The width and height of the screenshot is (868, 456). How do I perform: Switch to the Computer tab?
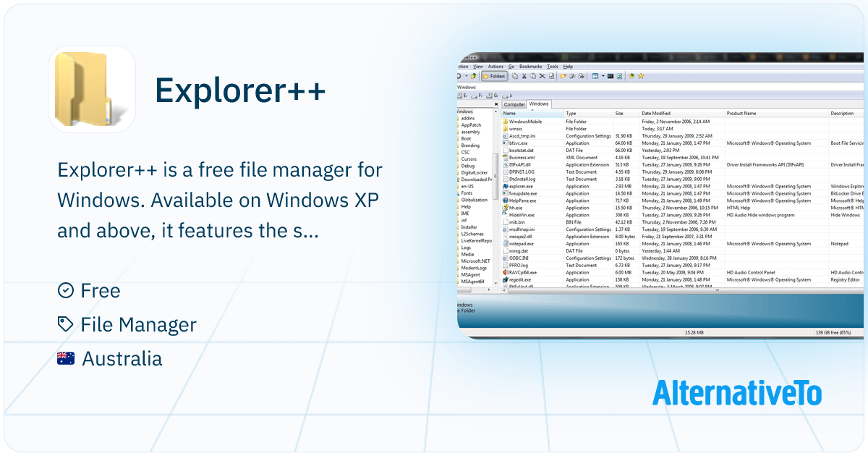coord(514,104)
